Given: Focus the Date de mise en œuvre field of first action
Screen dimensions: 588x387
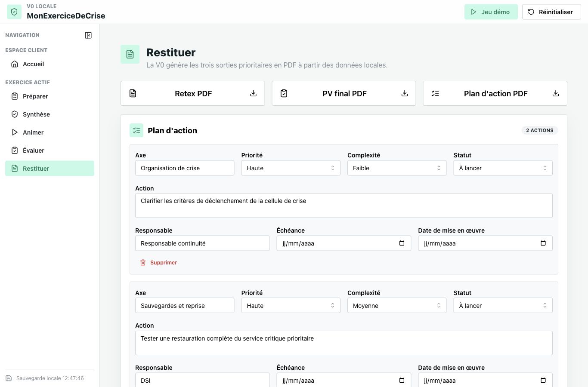Looking at the screenshot, I should tap(485, 243).
